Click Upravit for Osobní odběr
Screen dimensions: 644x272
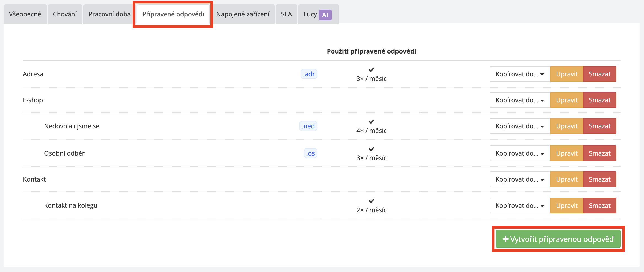click(x=567, y=153)
